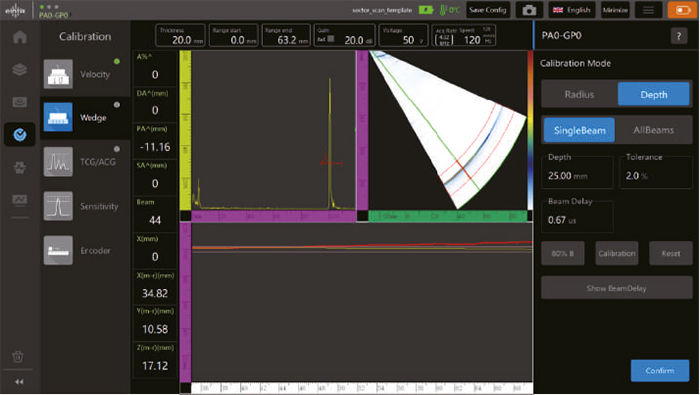Select the calibration checkmark sidebar icon

click(20, 134)
